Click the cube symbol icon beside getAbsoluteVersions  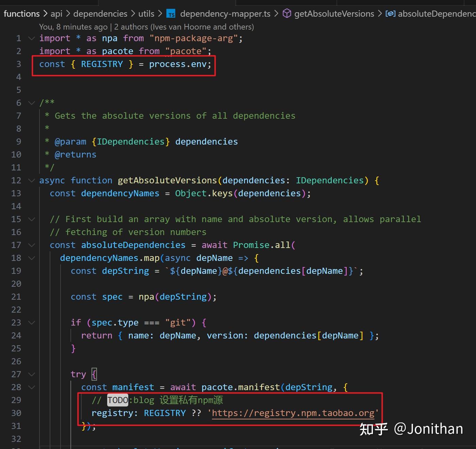coord(287,14)
